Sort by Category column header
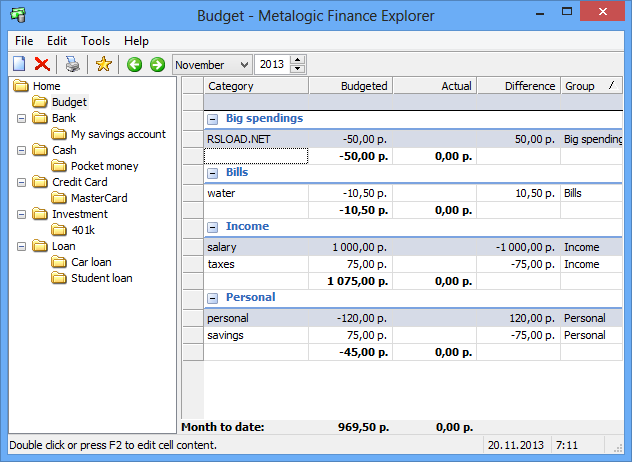 click(256, 86)
